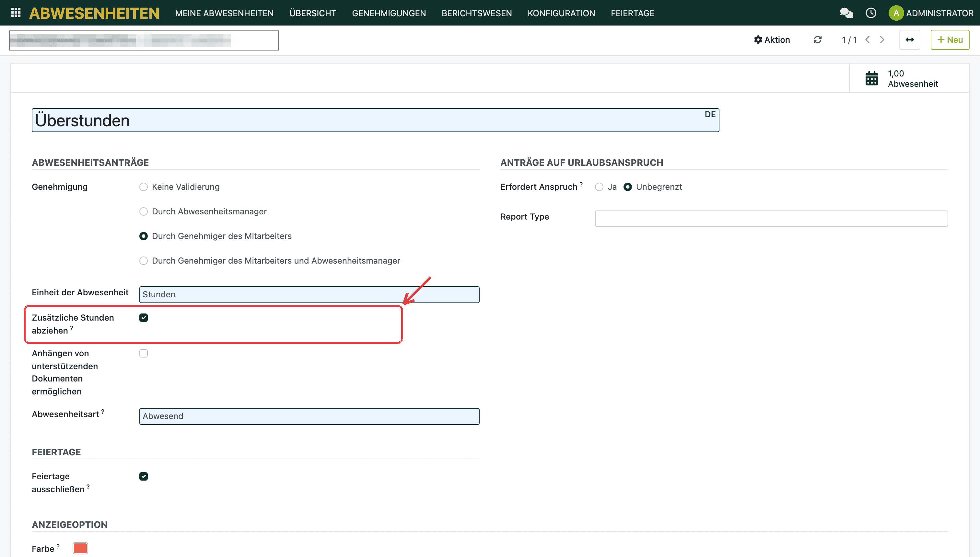Open the 1,00 Abwesenheit calendar stat button
This screenshot has width=980, height=557.
[x=909, y=78]
